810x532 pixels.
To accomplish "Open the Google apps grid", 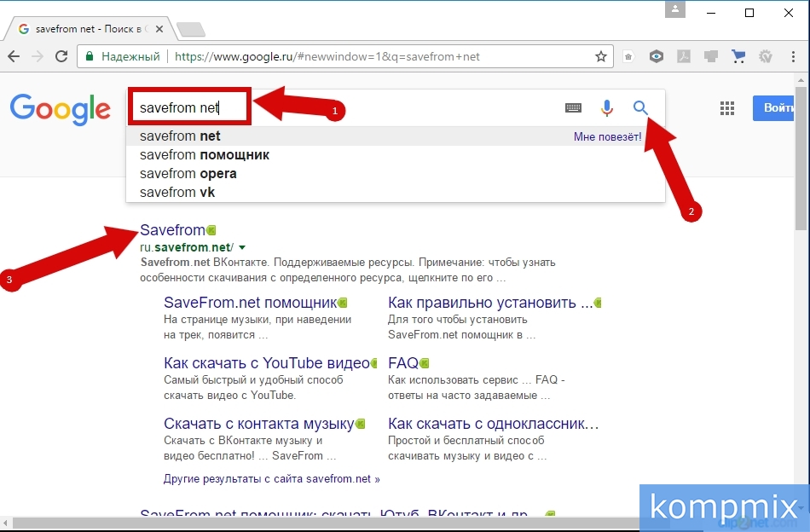I will click(727, 108).
